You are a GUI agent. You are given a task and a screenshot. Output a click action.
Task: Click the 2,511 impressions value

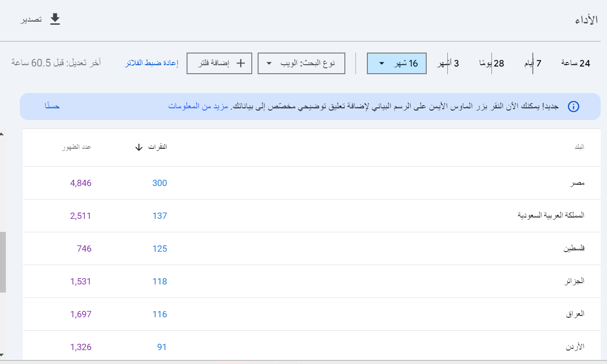pos(81,216)
